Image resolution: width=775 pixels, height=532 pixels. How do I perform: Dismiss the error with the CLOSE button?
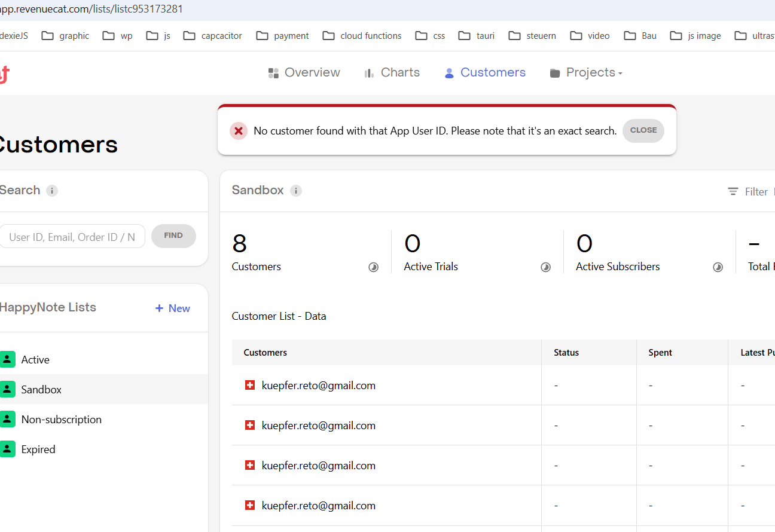(643, 130)
